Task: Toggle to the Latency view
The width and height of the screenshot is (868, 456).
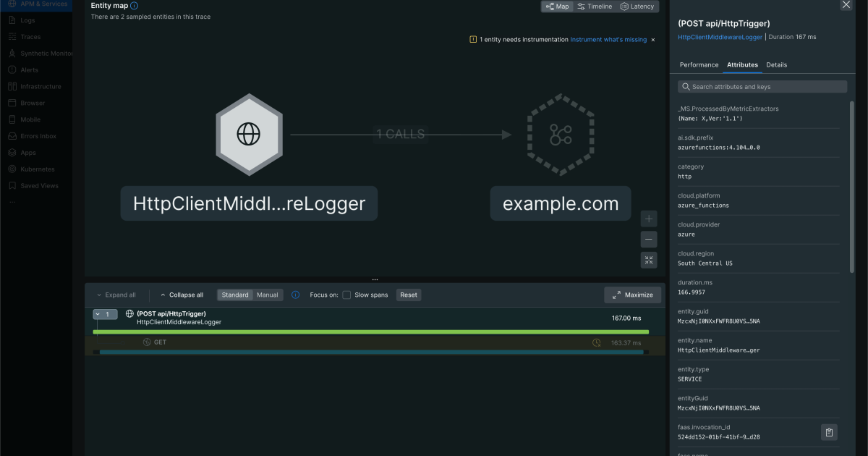Action: (x=637, y=6)
